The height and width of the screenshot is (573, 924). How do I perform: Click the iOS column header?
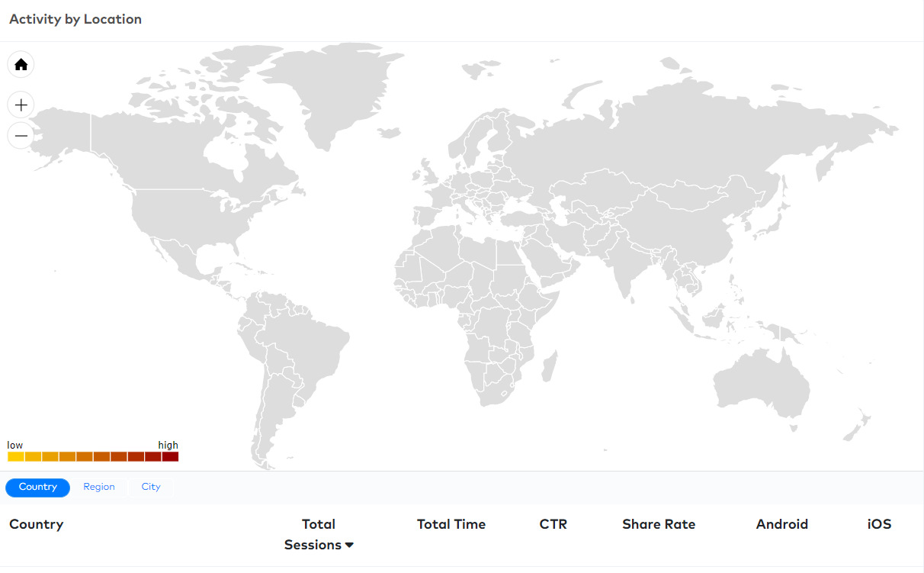tap(879, 524)
